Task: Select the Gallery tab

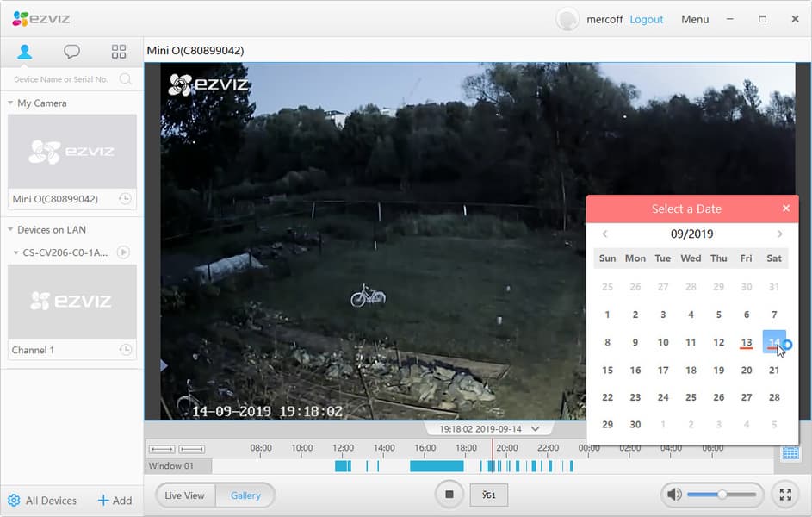Action: click(245, 495)
